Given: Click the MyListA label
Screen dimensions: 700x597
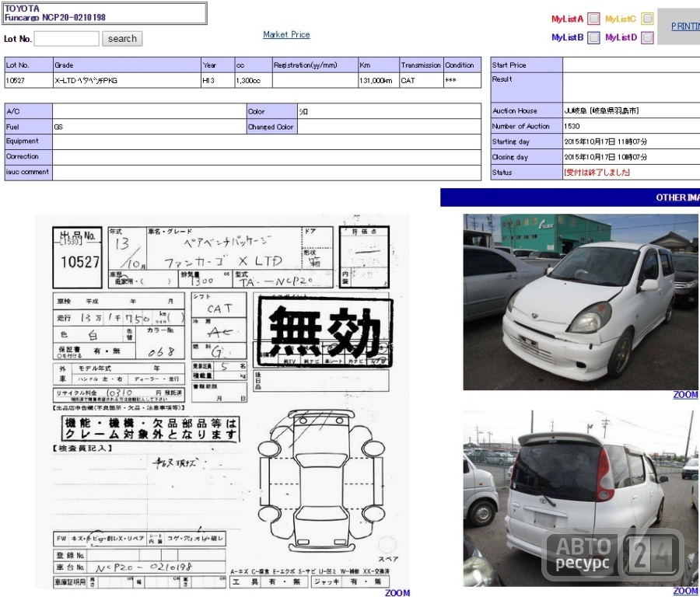Looking at the screenshot, I should pyautogui.click(x=568, y=19).
